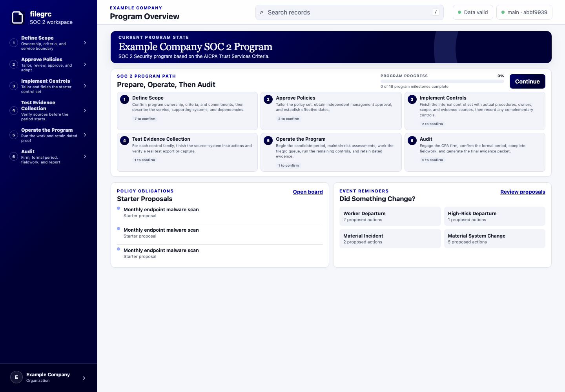Click '0 of 18 program milestones complete'
Screen dimensions: 565x392
coord(414,87)
